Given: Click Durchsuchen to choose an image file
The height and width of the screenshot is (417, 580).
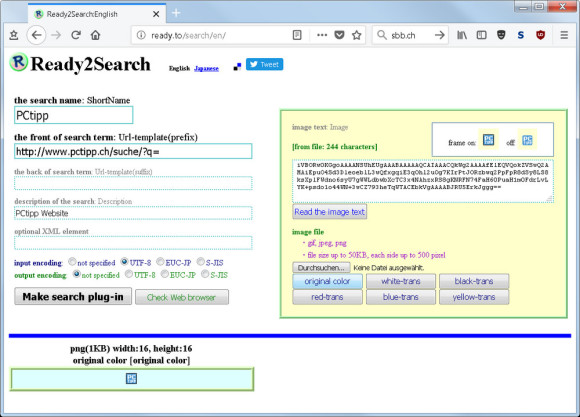Looking at the screenshot, I should 321,267.
